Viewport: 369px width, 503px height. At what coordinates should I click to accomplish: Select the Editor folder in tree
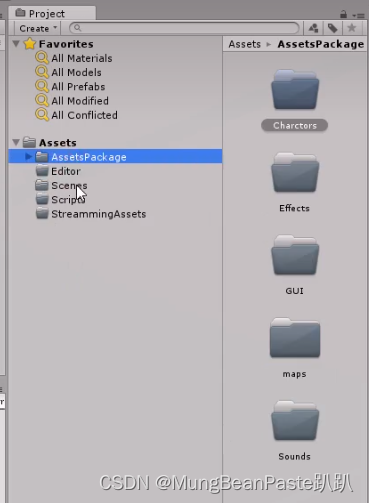click(66, 171)
